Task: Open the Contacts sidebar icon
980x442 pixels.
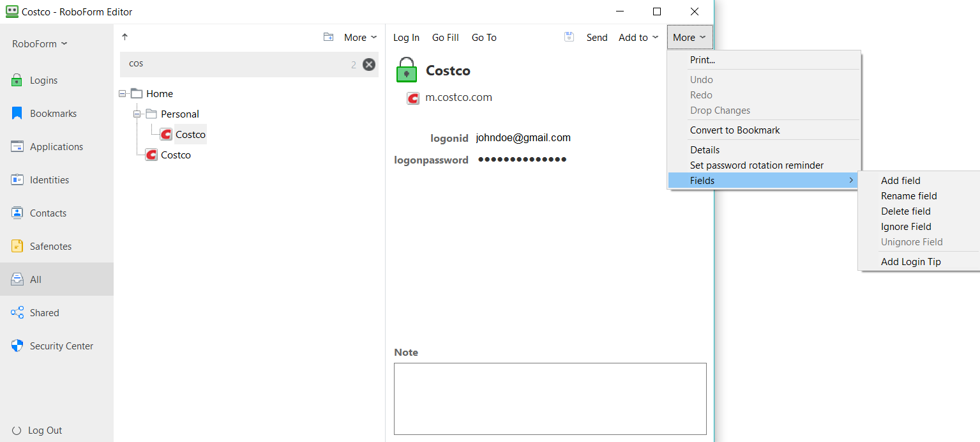Action: [17, 213]
